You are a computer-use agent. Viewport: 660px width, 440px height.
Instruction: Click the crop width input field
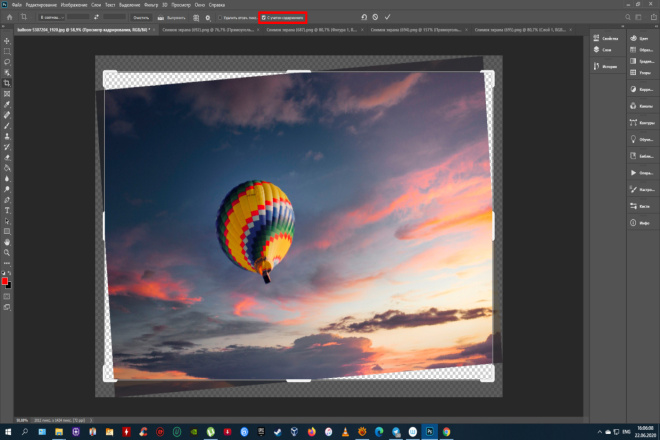coord(78,17)
